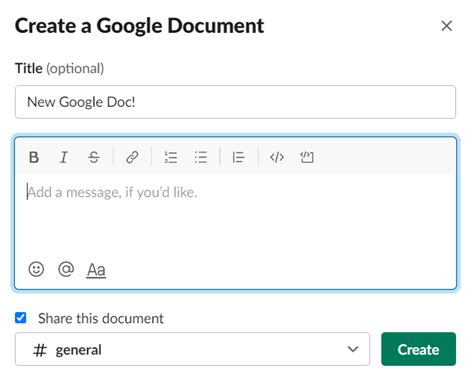The width and height of the screenshot is (474, 380).
Task: Start a bulleted list
Action: (x=201, y=157)
